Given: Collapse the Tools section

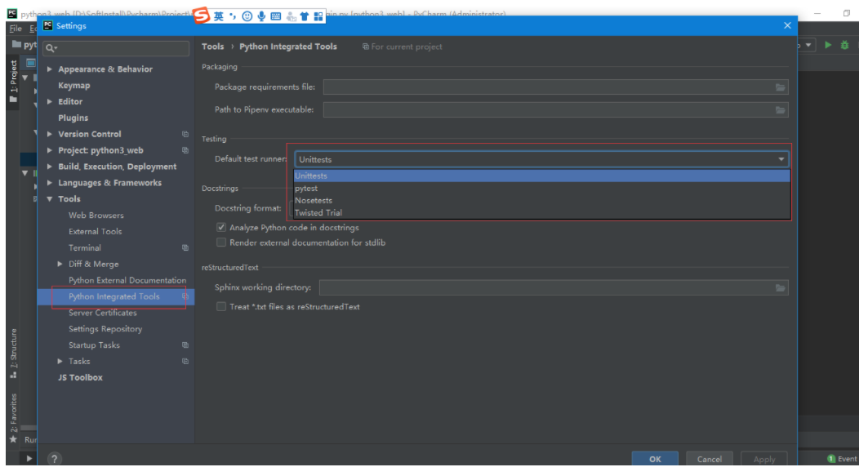Looking at the screenshot, I should click(x=50, y=199).
